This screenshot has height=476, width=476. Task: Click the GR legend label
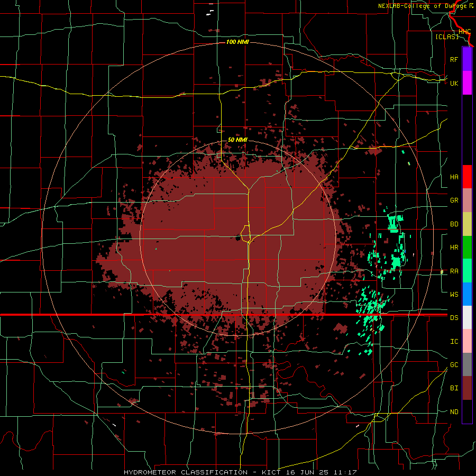tap(454, 200)
